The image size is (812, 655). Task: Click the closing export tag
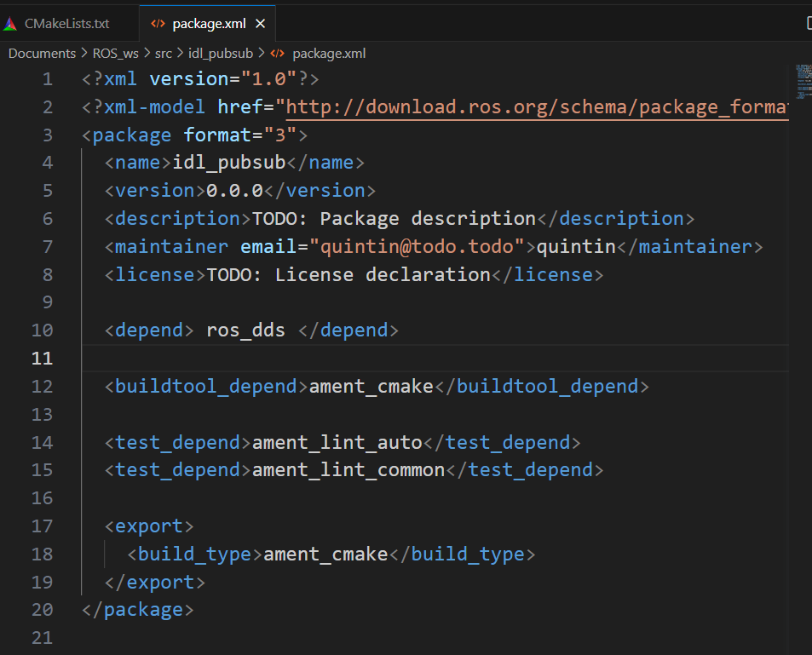(155, 583)
